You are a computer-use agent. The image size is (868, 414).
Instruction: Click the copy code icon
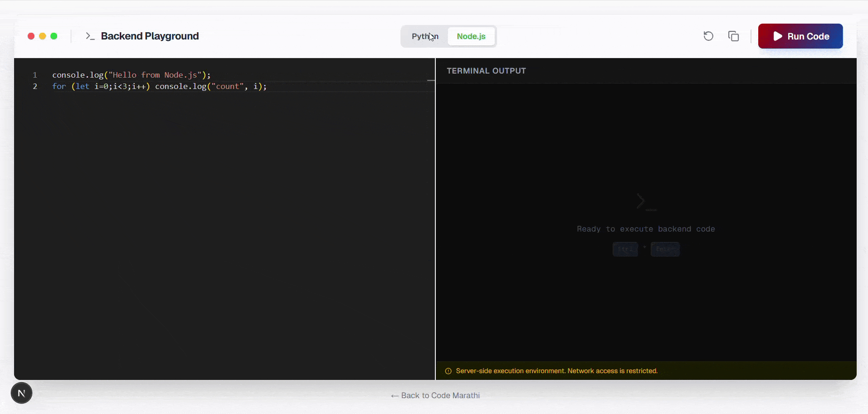(733, 36)
